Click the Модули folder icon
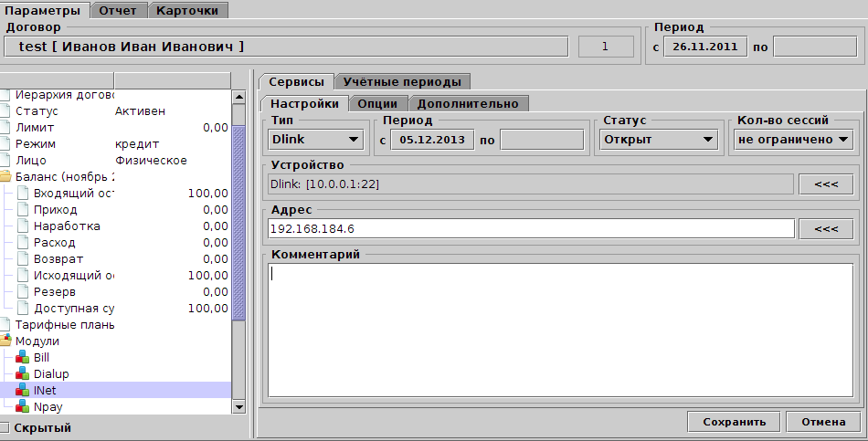This screenshot has height=441, width=868. [x=5, y=341]
